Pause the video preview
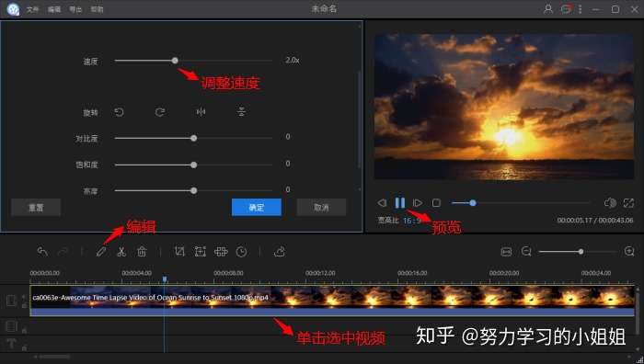This screenshot has width=644, height=364. point(399,203)
